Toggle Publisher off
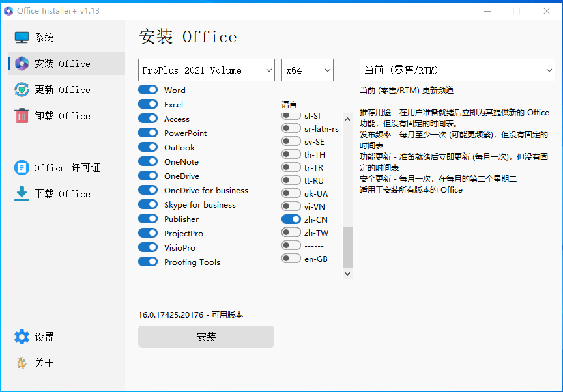The height and width of the screenshot is (392, 563). (x=148, y=219)
